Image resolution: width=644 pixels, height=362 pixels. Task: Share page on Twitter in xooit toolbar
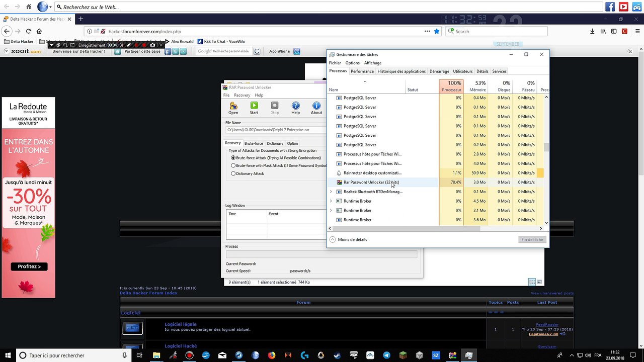click(176, 51)
